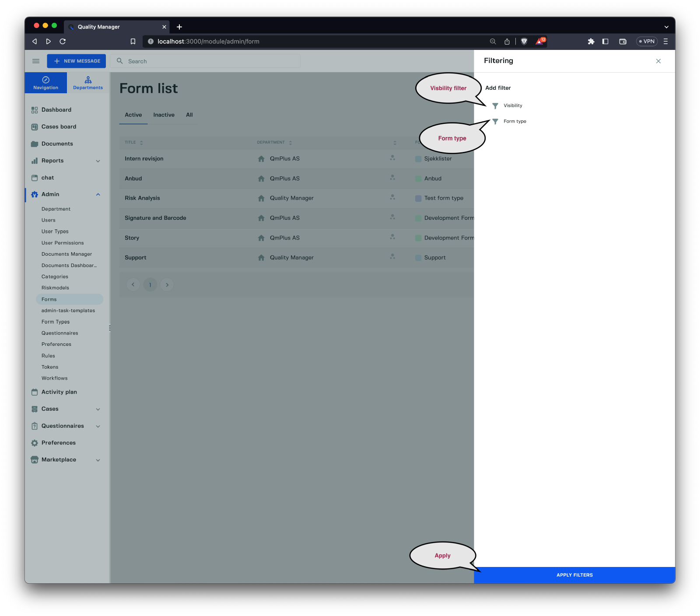Open the browser extensions puzzle icon
The width and height of the screenshot is (700, 616).
click(x=591, y=42)
